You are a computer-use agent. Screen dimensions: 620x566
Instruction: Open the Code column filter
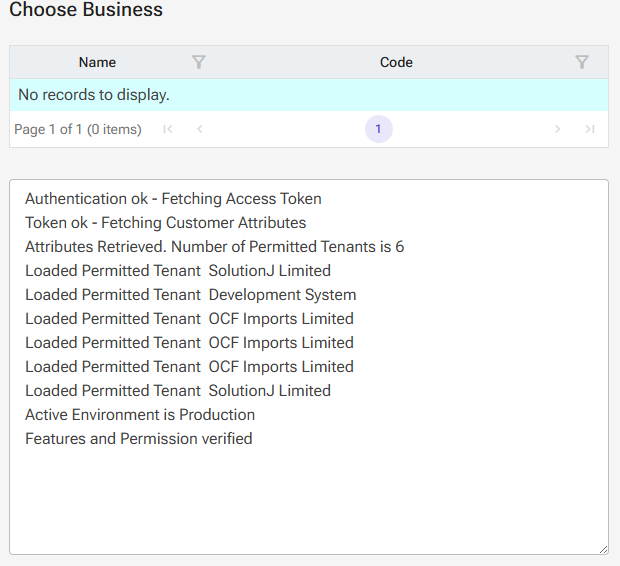tap(582, 62)
